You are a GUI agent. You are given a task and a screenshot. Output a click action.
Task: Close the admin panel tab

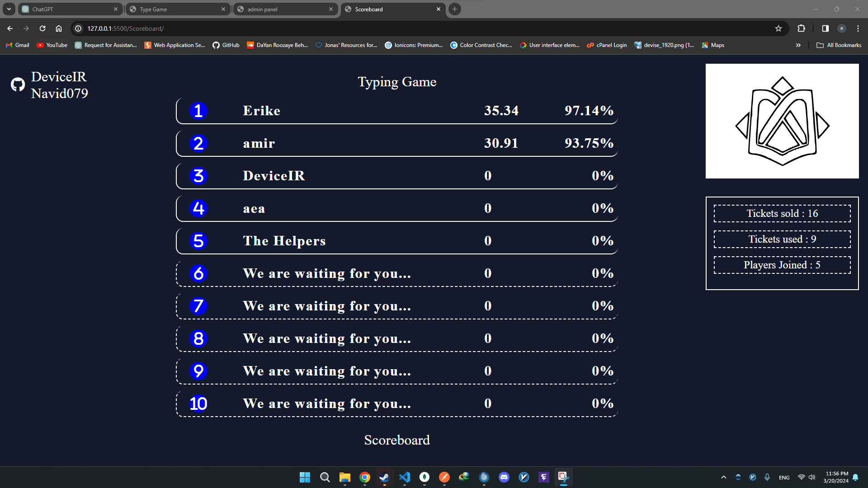tap(331, 9)
